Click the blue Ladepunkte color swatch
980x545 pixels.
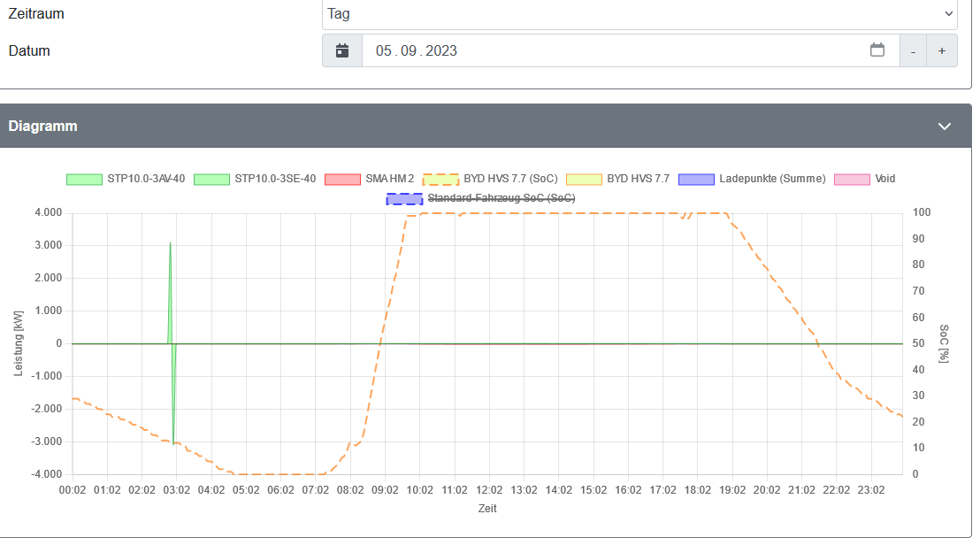[696, 179]
